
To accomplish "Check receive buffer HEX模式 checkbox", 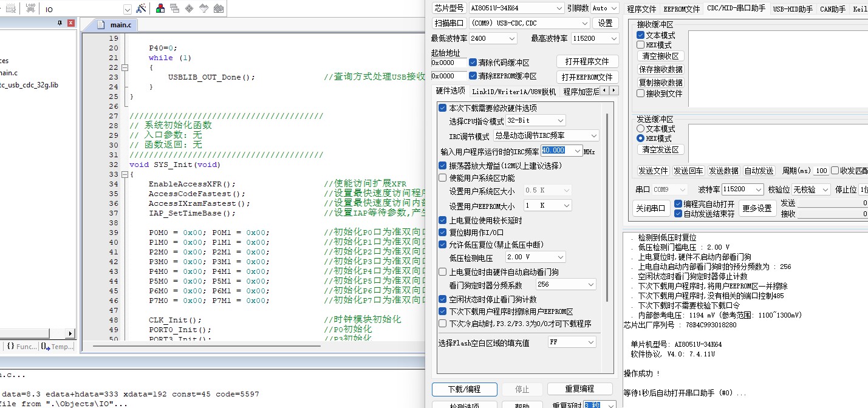I will click(640, 45).
